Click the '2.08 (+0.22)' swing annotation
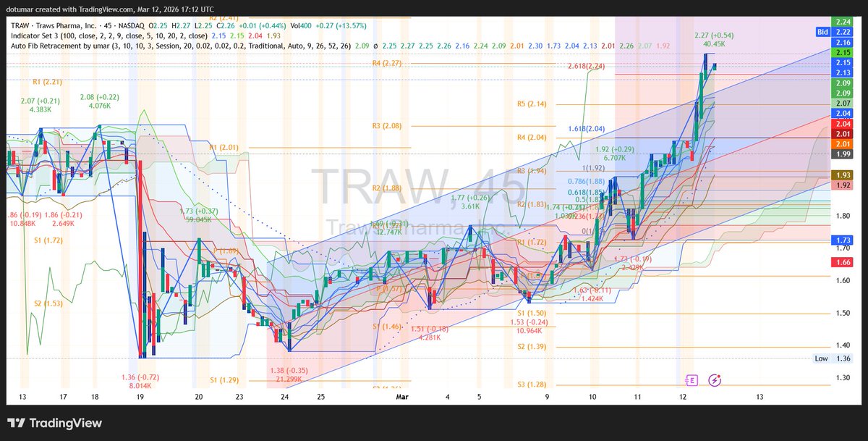Screen dimensions: 868x441 [x=100, y=96]
